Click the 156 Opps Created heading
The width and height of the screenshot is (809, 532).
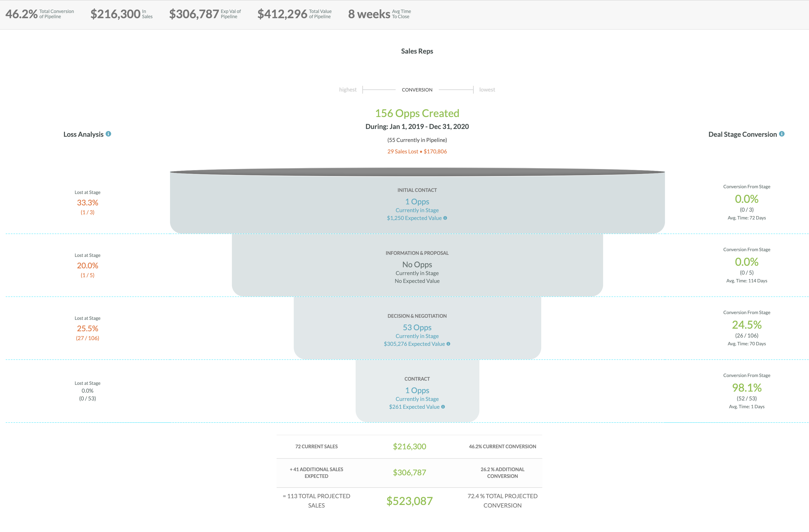point(417,113)
